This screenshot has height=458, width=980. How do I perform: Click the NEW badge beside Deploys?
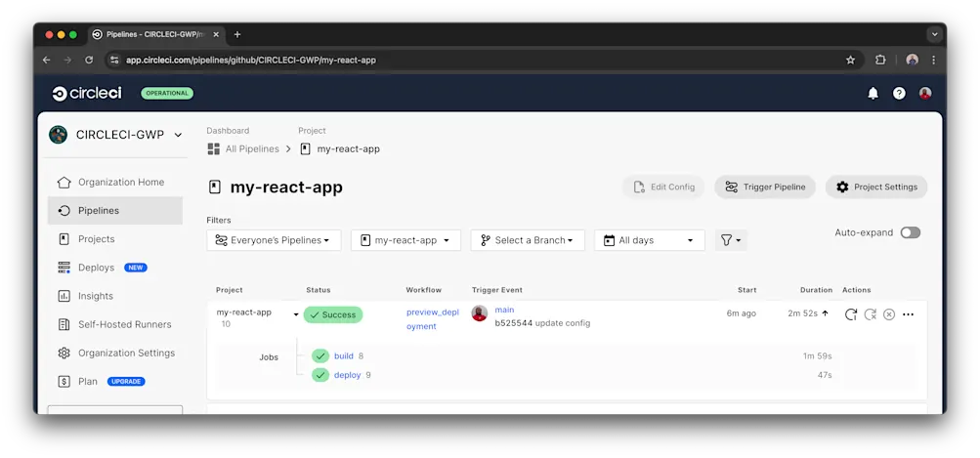[136, 268]
